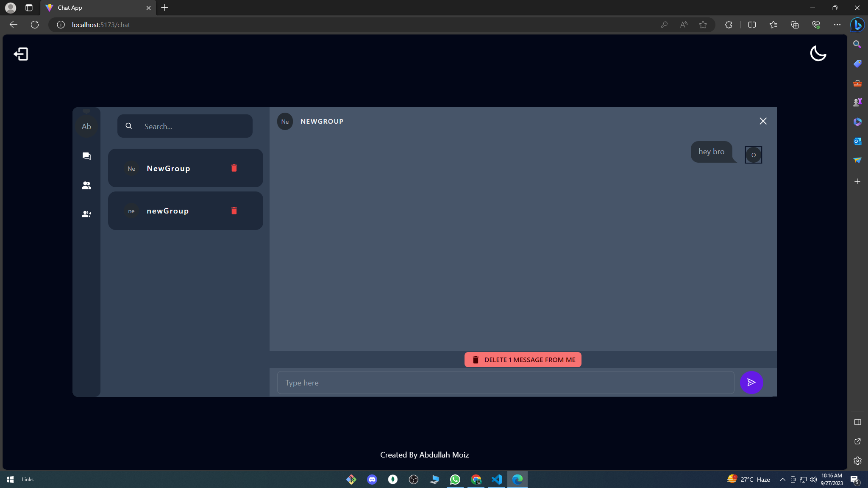Delete NewGroup using its red trash icon

[234, 168]
